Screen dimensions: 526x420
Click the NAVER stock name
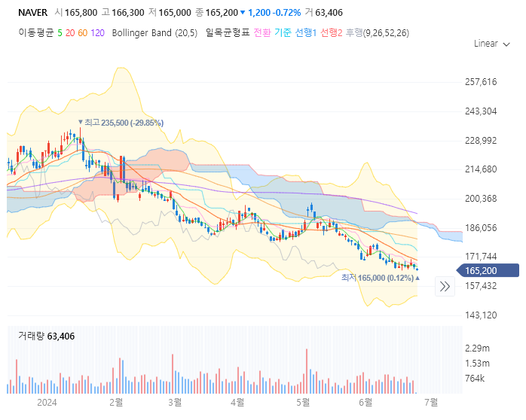tap(32, 13)
